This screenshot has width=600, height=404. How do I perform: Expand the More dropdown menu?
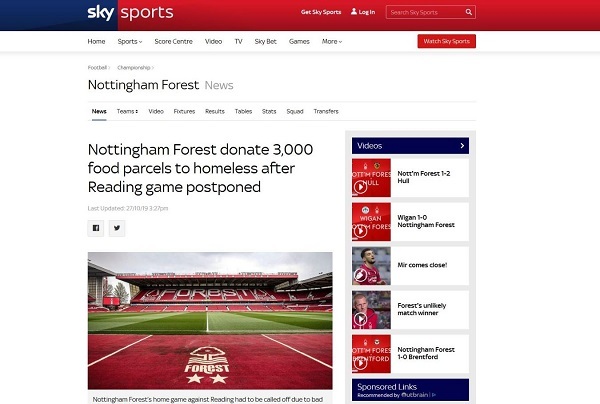tap(332, 41)
